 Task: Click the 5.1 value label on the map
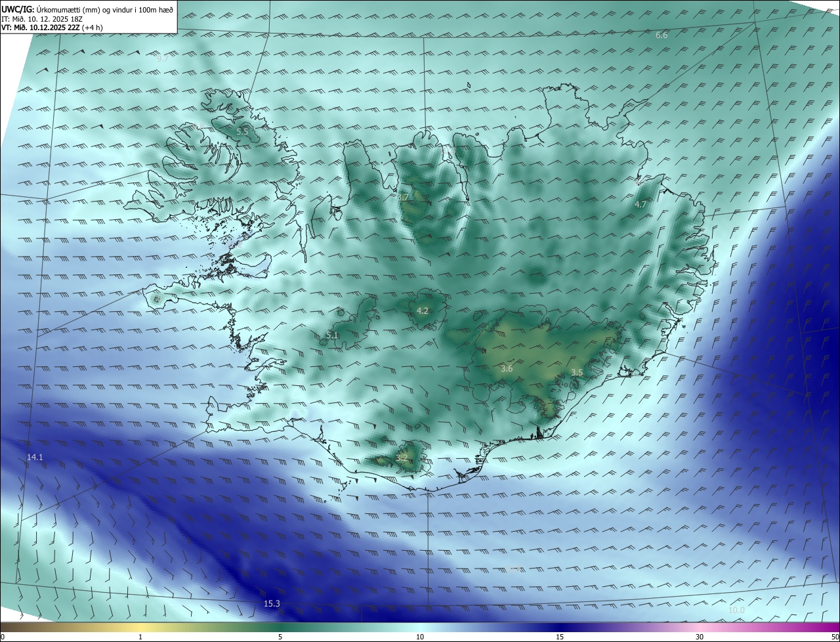[x=332, y=336]
